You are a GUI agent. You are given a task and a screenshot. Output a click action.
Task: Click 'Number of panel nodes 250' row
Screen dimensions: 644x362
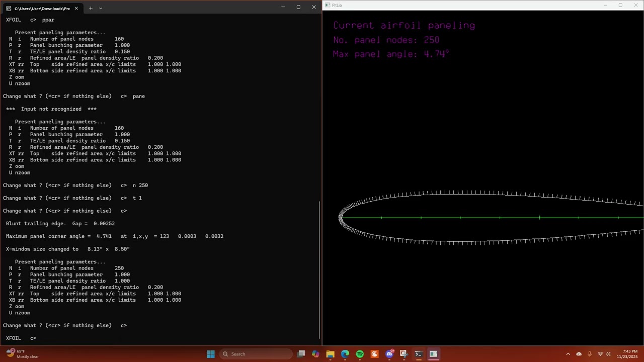(x=66, y=268)
